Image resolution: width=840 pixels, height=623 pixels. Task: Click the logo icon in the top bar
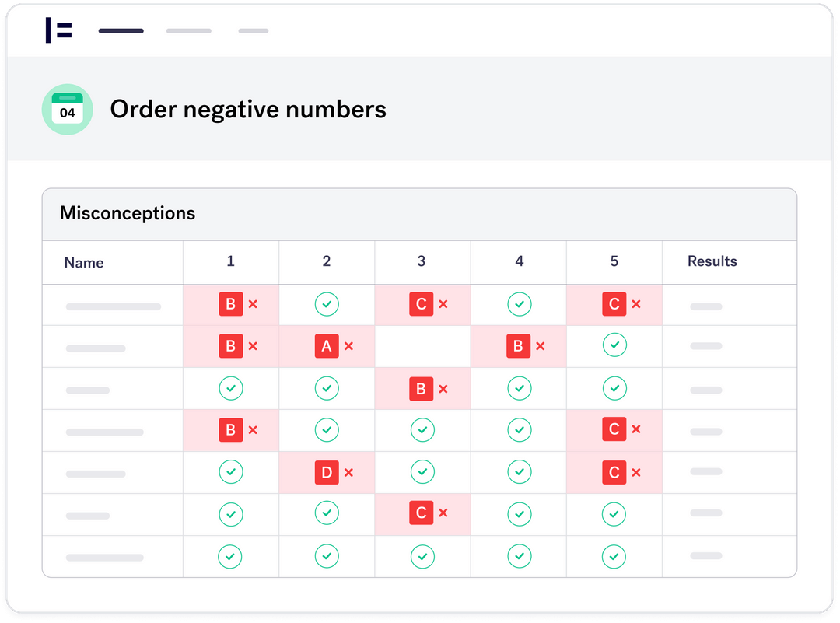click(59, 30)
